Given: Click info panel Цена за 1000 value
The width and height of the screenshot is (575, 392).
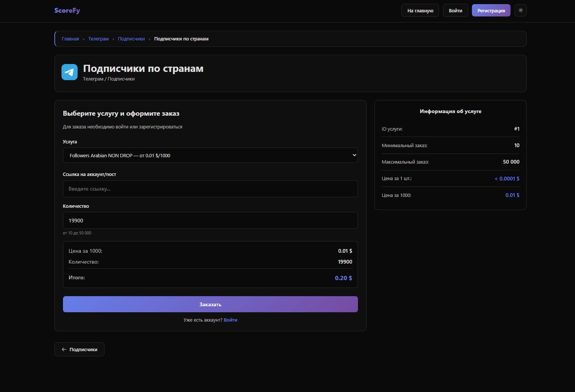Looking at the screenshot, I should [512, 195].
